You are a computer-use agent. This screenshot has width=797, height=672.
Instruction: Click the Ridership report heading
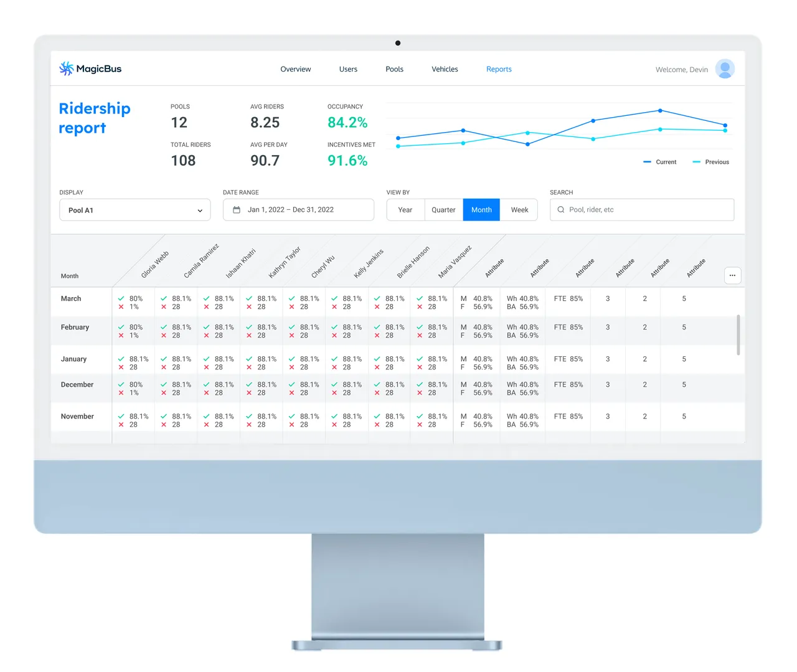[95, 118]
